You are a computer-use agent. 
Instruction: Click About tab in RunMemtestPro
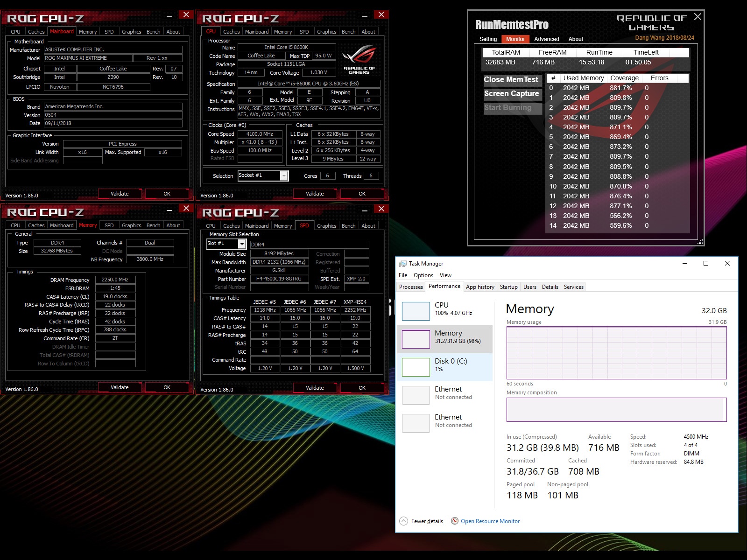coord(576,39)
